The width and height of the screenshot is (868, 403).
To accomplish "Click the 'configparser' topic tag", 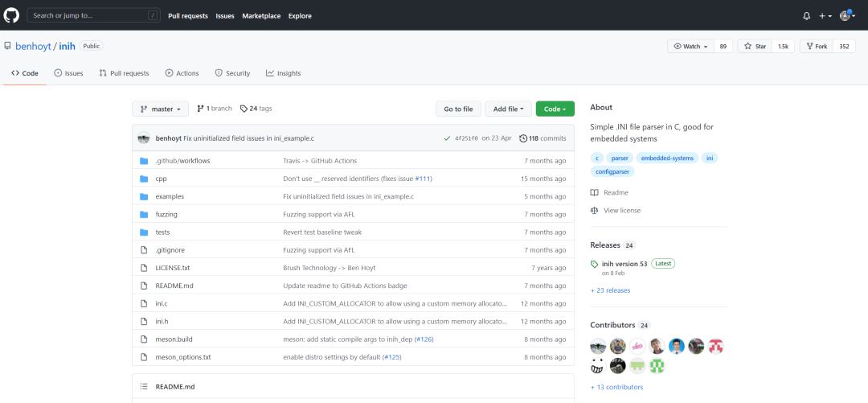I will click(612, 172).
